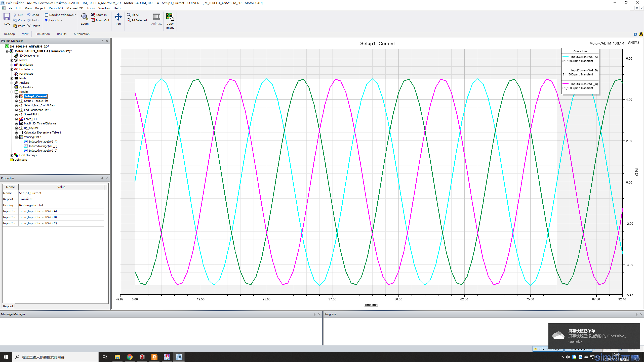Click the taskbar search box
Screen dimensions: 644x362
[55, 357]
